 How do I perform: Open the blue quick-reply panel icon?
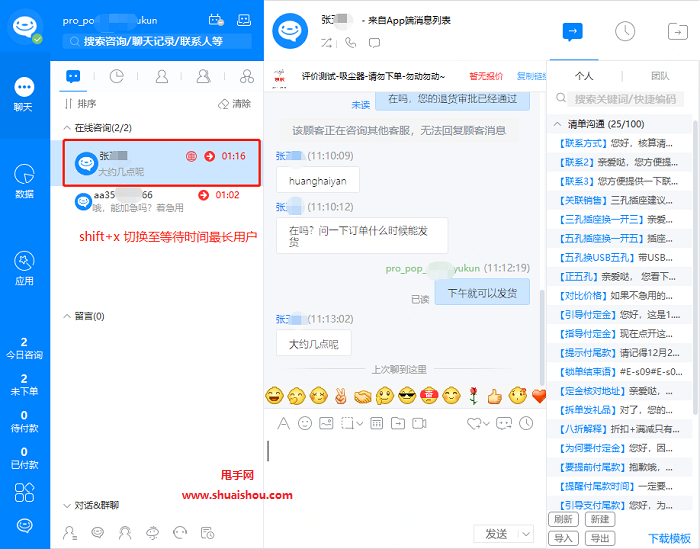coord(573,32)
